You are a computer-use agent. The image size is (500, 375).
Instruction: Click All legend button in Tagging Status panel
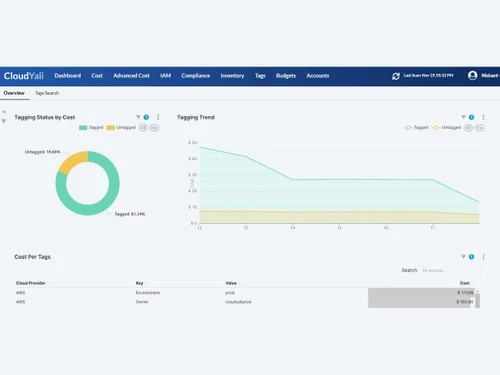coord(143,128)
